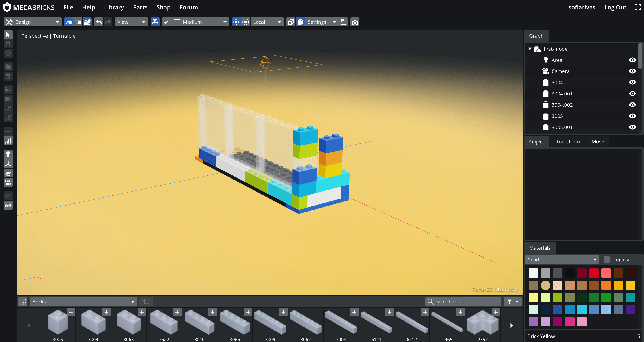Add brick 3005 with plus button
Viewport: 644px width, 342px height.
pyautogui.click(x=71, y=312)
